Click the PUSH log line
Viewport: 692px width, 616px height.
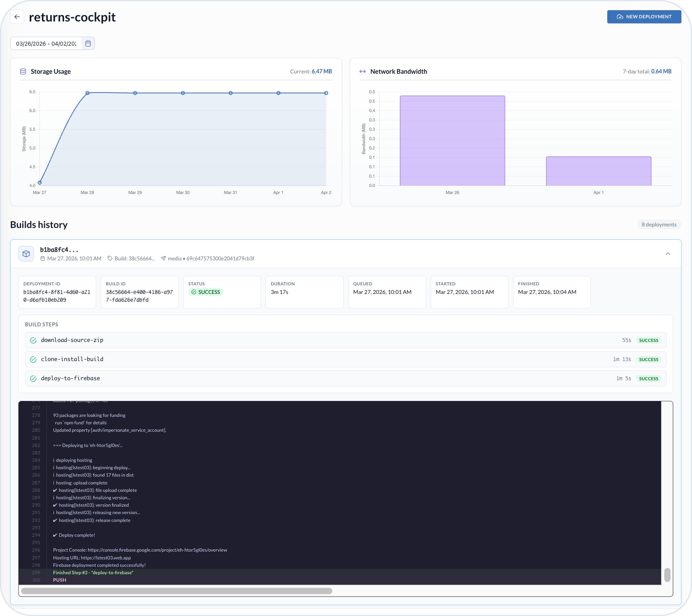click(60, 580)
